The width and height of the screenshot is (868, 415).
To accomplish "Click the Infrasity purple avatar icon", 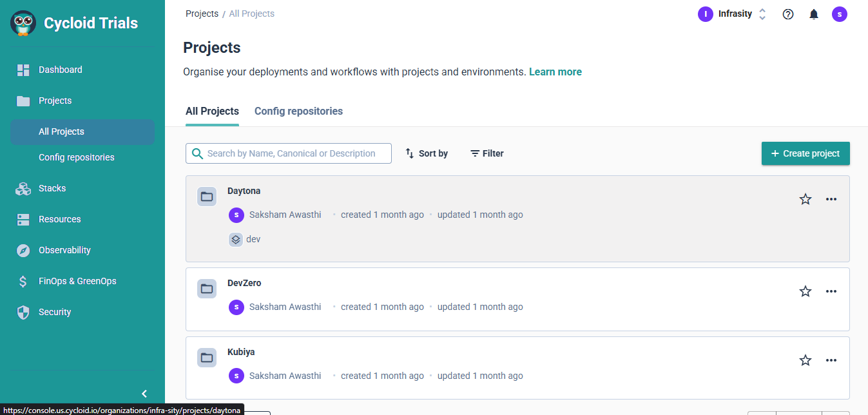I will tap(706, 14).
